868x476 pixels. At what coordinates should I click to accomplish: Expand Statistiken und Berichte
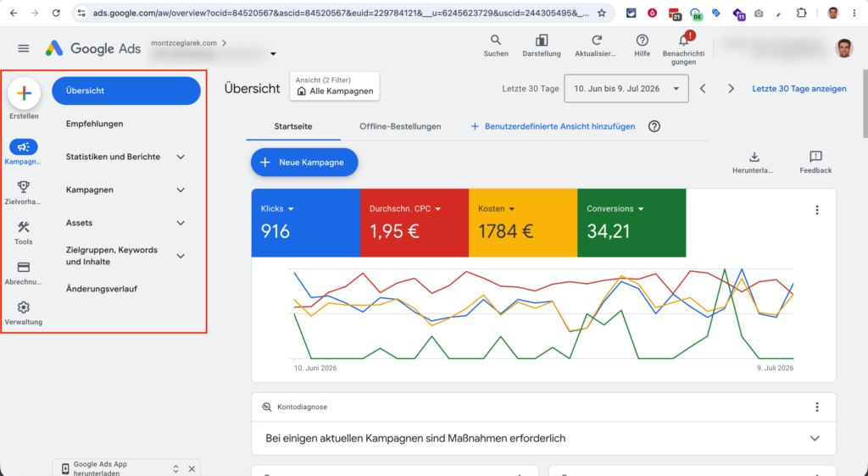181,157
